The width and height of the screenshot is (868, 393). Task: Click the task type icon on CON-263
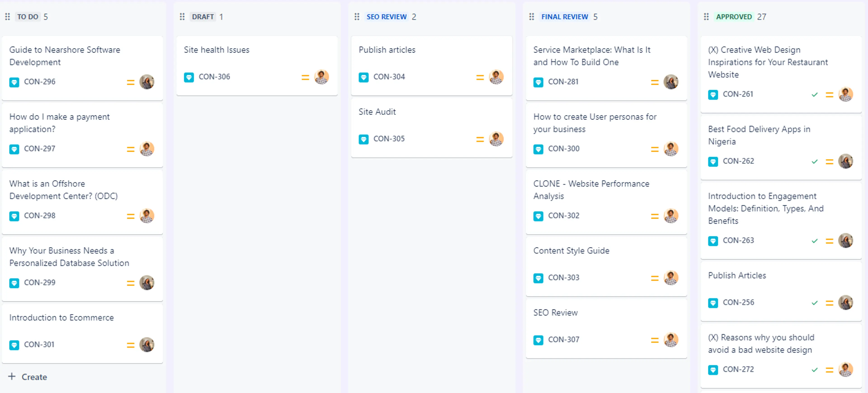pos(713,241)
